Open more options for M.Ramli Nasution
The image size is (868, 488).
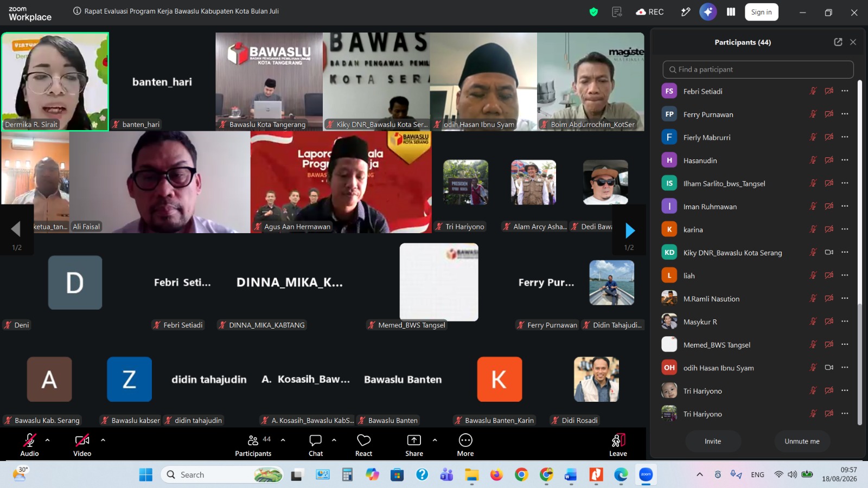click(845, 298)
